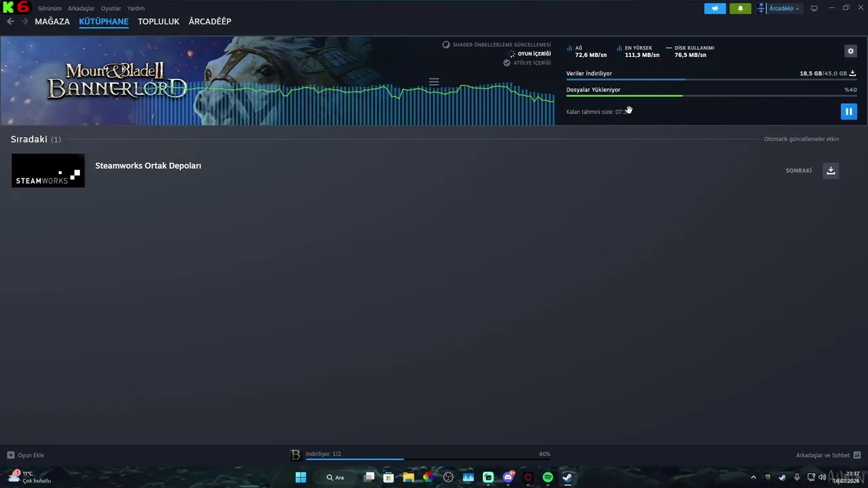The image size is (868, 488).
Task: Click the İndiriliyor 1/2 status bar
Action: tap(428, 455)
